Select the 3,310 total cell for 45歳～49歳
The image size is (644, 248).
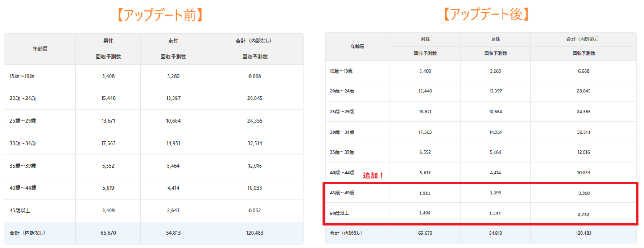point(584,193)
